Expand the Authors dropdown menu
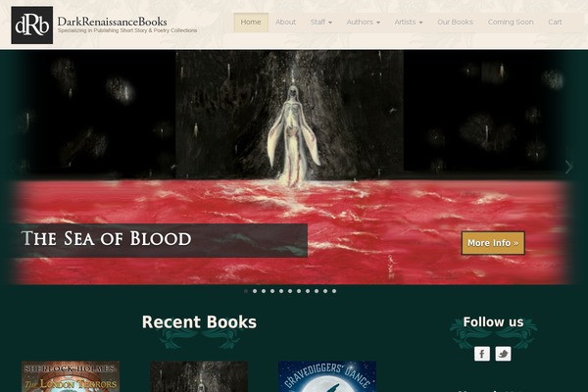 pyautogui.click(x=363, y=23)
